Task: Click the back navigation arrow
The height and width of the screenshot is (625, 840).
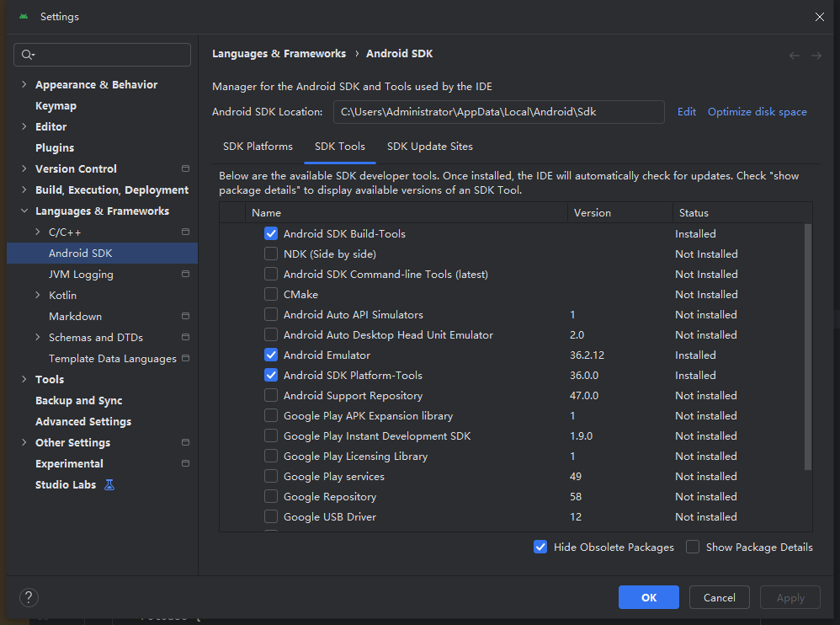Action: tap(795, 55)
